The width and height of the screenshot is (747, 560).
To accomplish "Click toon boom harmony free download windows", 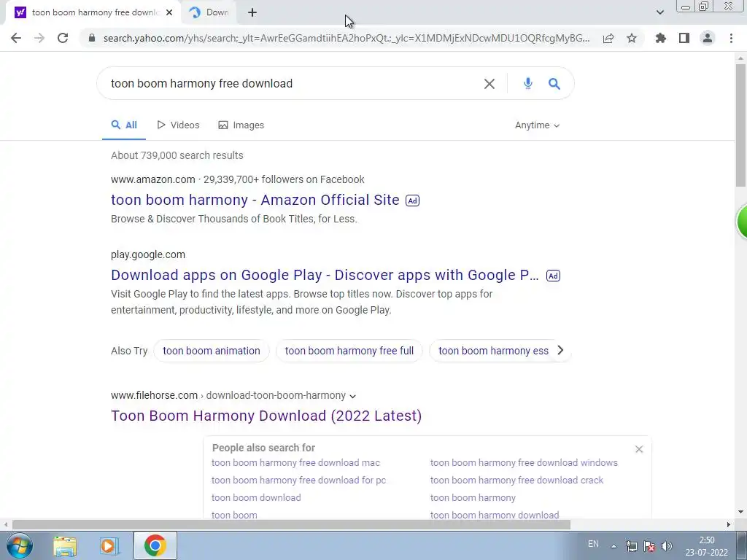I will [524, 463].
